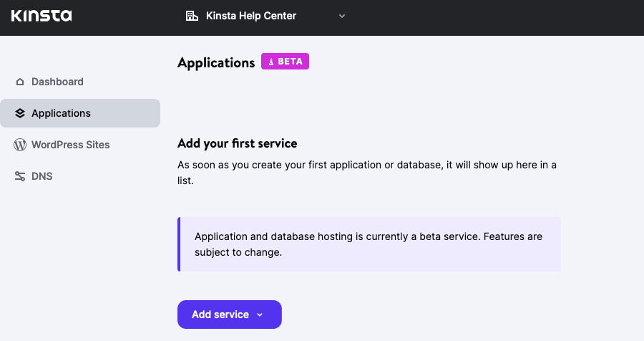
Task: Click the DNS routing icon
Action: tap(20, 176)
